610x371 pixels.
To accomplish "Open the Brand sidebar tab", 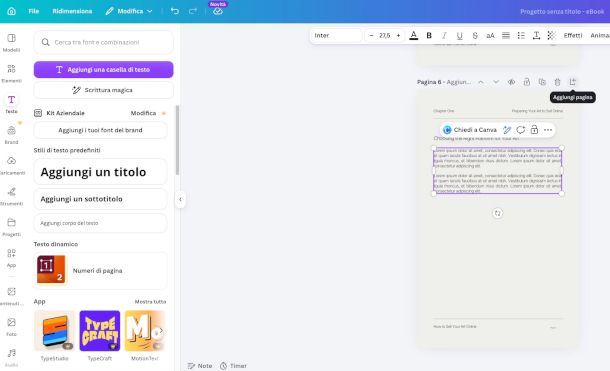I will (11, 135).
